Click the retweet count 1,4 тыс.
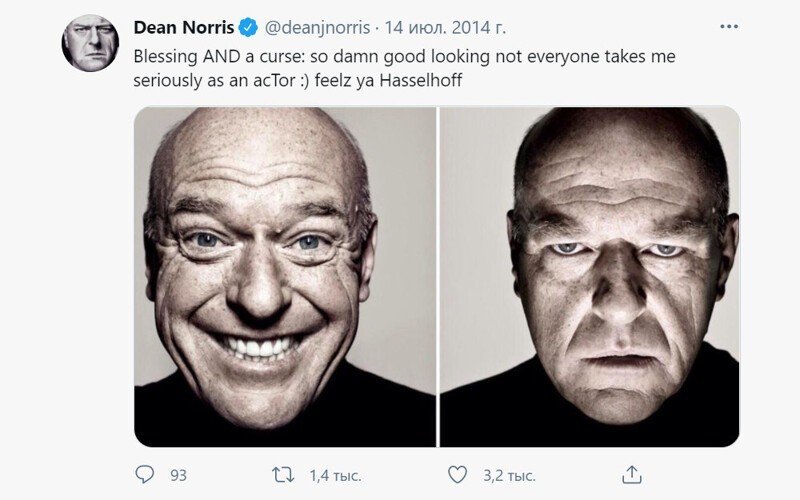This screenshot has height=500, width=800. click(x=336, y=474)
